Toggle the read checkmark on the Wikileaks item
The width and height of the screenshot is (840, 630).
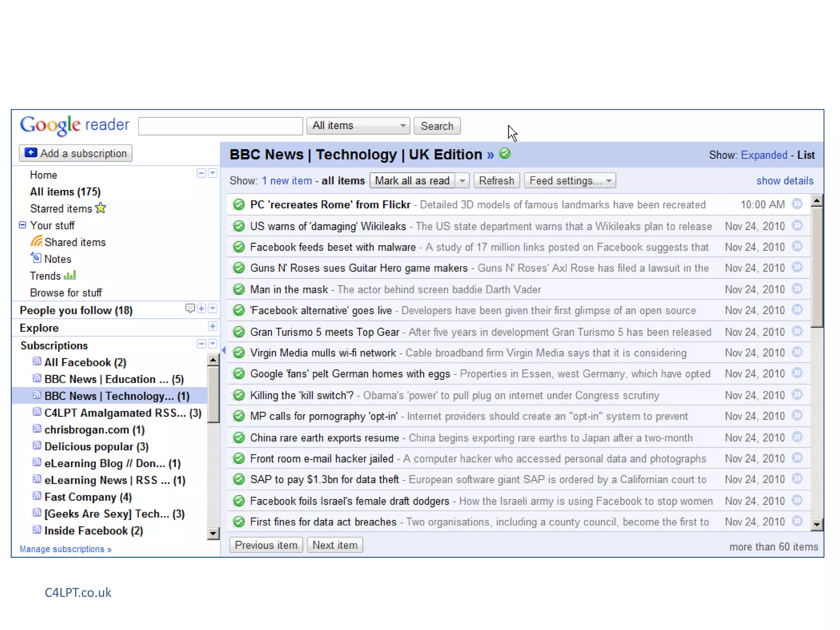239,226
